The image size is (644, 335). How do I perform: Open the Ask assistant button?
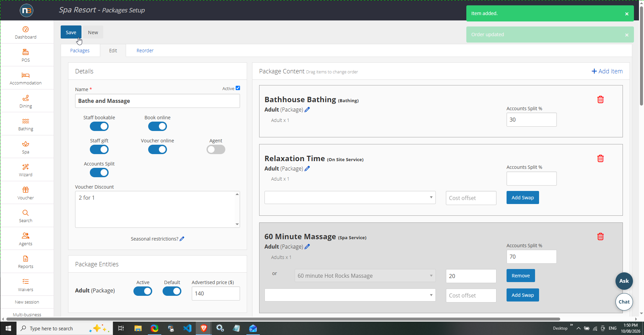tap(624, 281)
